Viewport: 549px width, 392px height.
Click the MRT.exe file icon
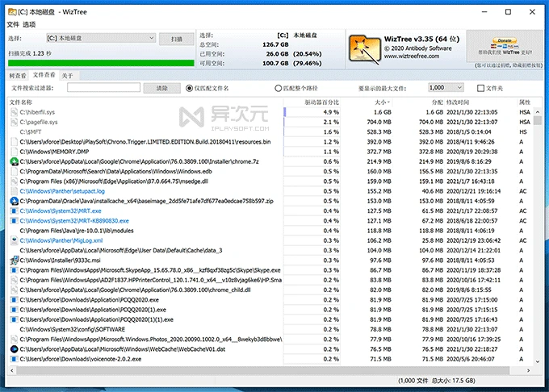(14, 211)
